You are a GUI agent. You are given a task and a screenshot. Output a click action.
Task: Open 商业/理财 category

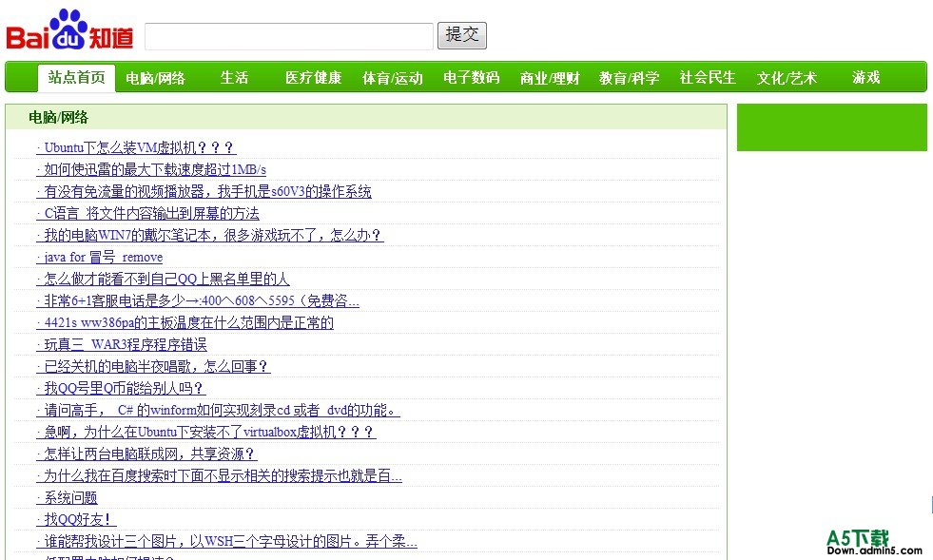pos(550,78)
